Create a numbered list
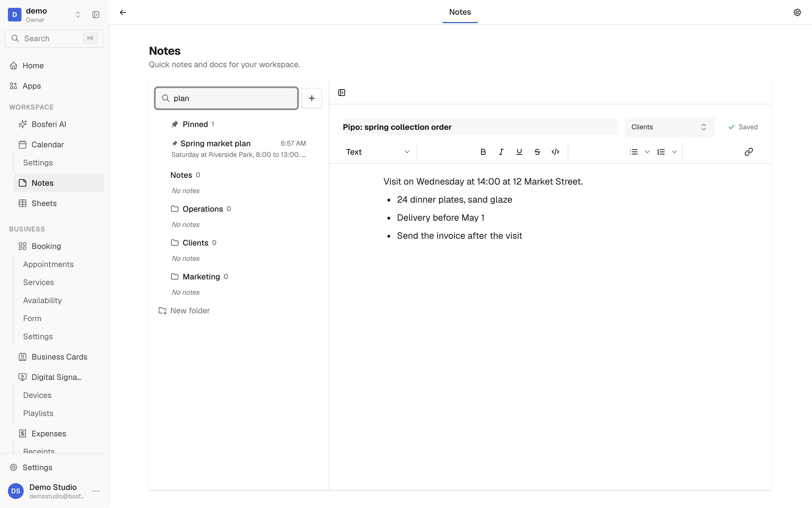The image size is (812, 508). click(x=661, y=152)
